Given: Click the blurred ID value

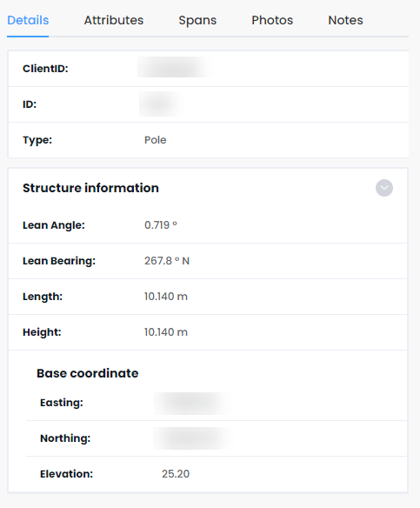Looking at the screenshot, I should point(162,104).
